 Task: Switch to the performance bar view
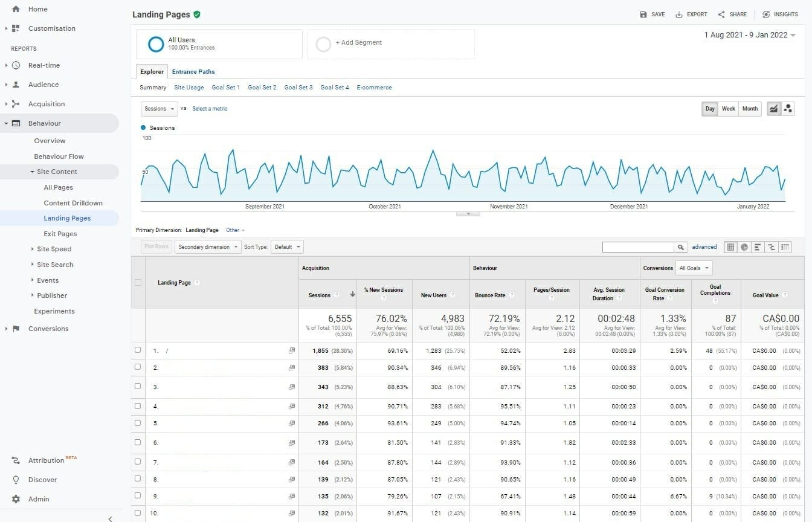(x=758, y=246)
